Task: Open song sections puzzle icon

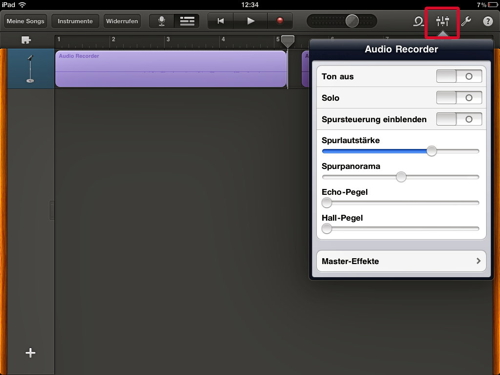Action: point(26,40)
